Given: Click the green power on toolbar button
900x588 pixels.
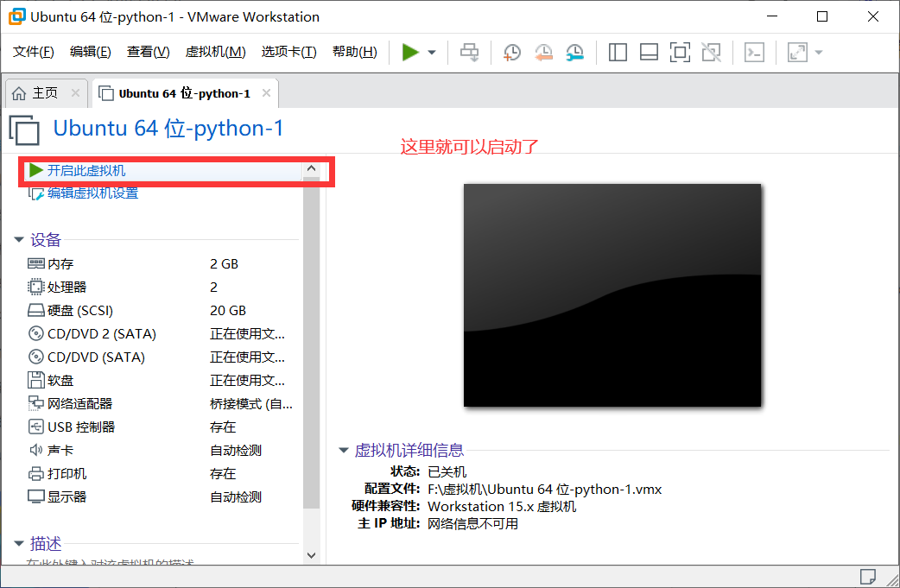Looking at the screenshot, I should coord(410,52).
